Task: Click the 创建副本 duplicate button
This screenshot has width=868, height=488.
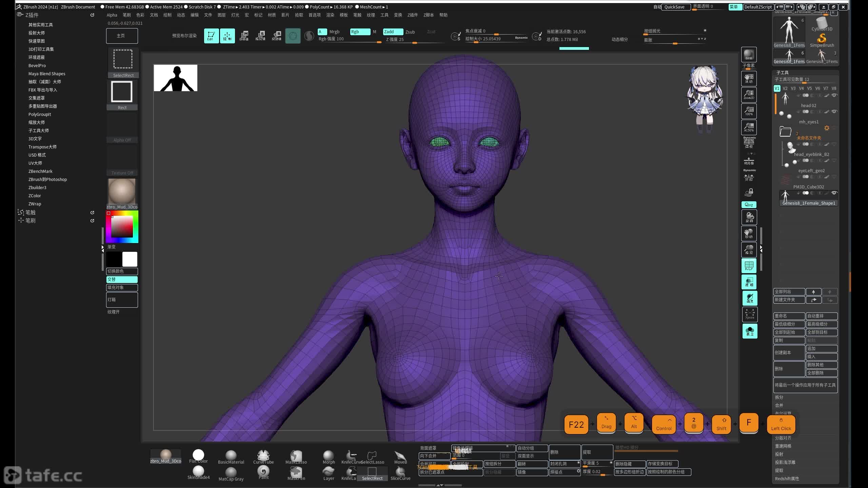Action: (x=789, y=352)
